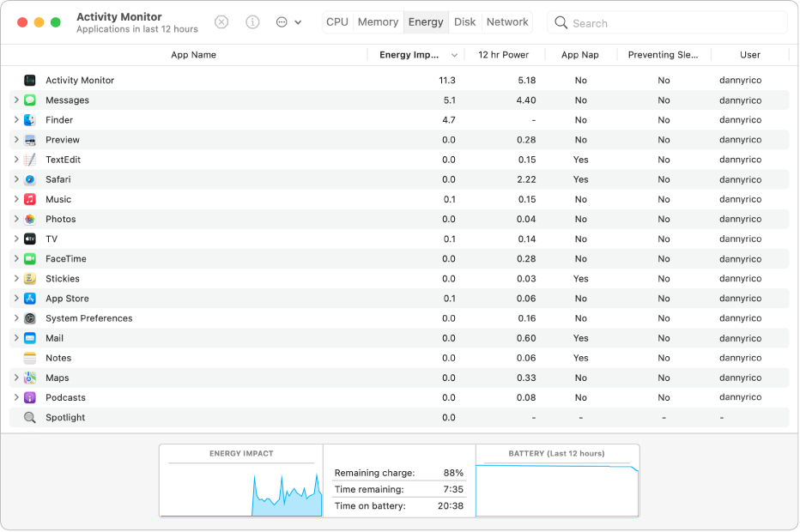Click the Podcasts app icon
Viewport: 800px width, 532px height.
click(30, 398)
